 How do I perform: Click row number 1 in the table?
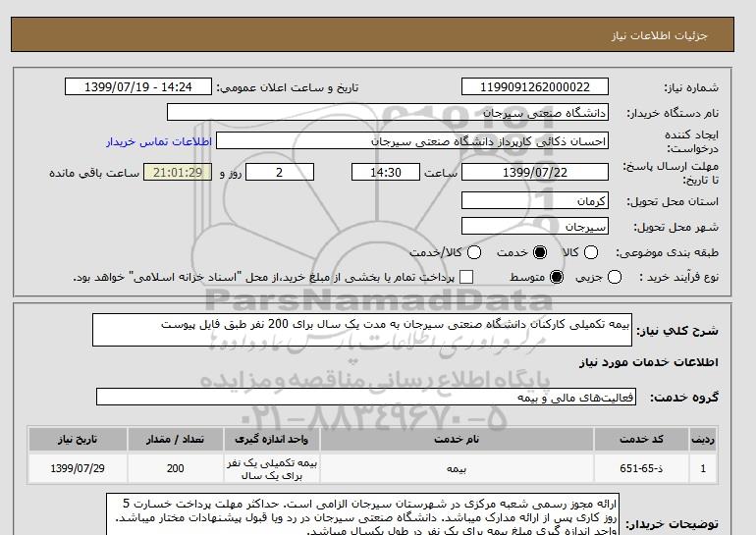pyautogui.click(x=703, y=468)
